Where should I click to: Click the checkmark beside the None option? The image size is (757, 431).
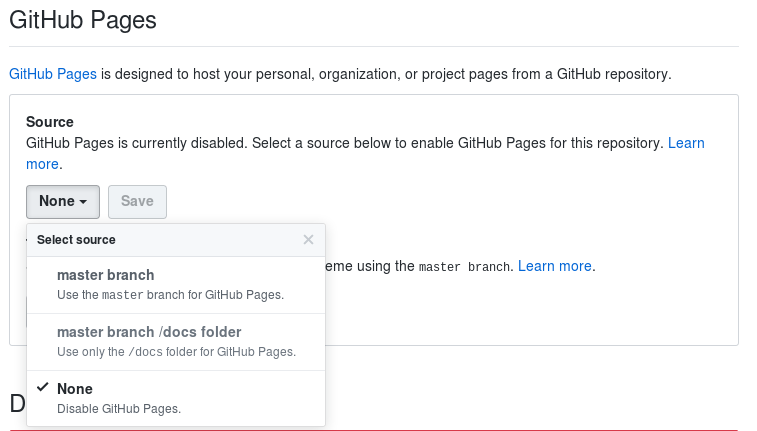(42, 388)
